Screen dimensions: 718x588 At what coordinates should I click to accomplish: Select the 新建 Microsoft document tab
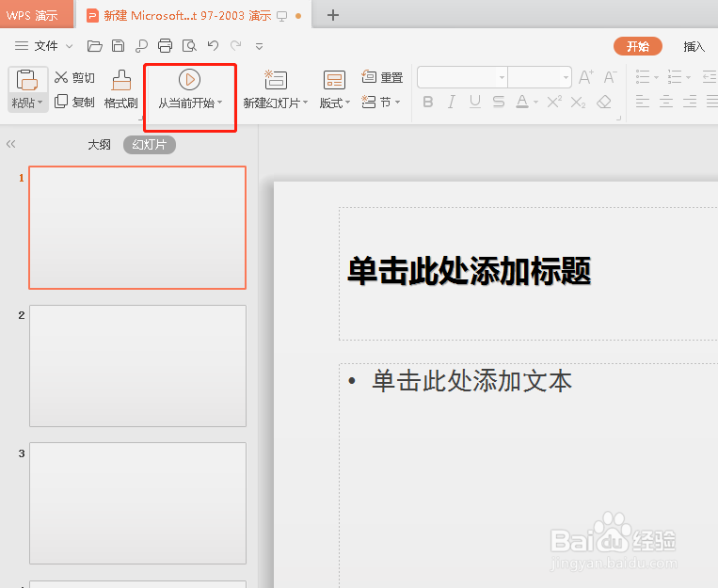pyautogui.click(x=194, y=16)
